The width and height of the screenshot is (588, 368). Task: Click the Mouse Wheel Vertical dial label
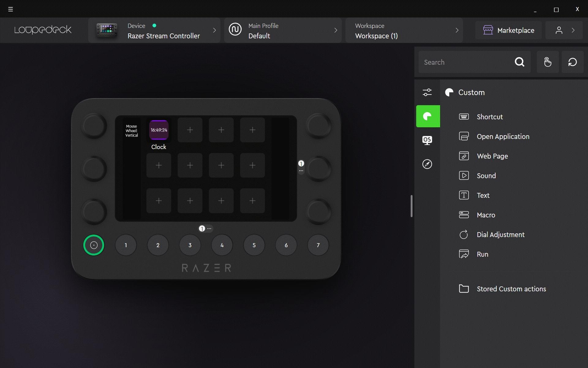pos(132,131)
